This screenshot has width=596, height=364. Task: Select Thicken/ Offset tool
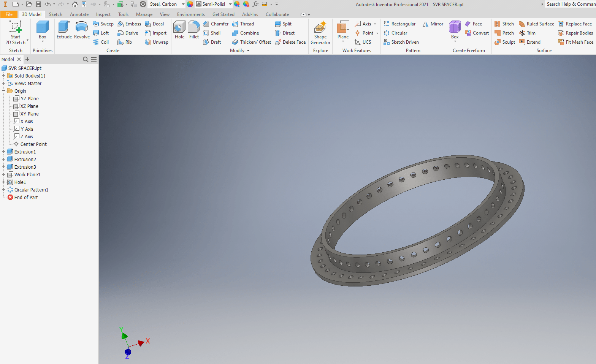click(252, 42)
